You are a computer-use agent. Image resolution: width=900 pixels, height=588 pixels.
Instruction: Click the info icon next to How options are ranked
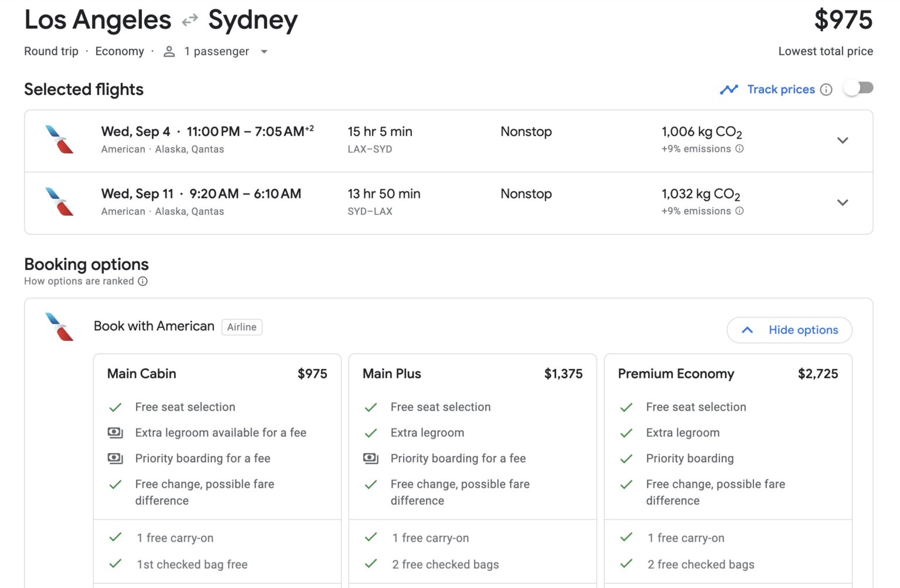[142, 281]
